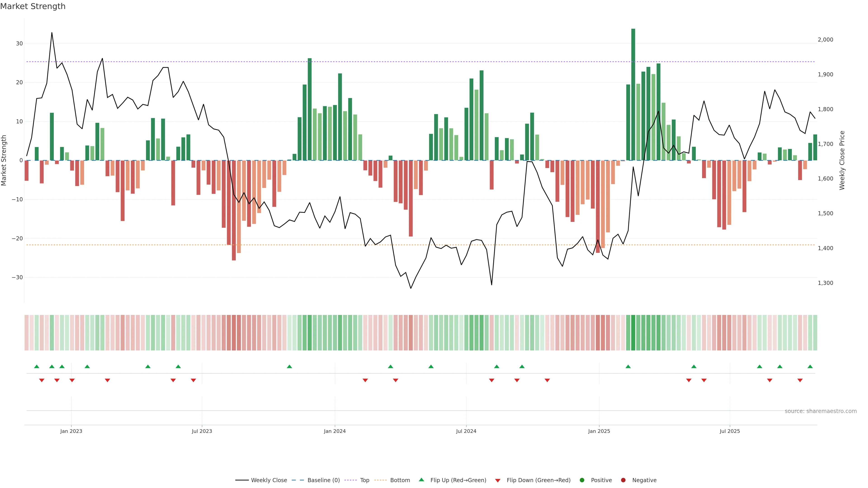Screen dimensions: 868x488
Task: Click the source: sharemaestro.com text
Action: [x=821, y=411]
